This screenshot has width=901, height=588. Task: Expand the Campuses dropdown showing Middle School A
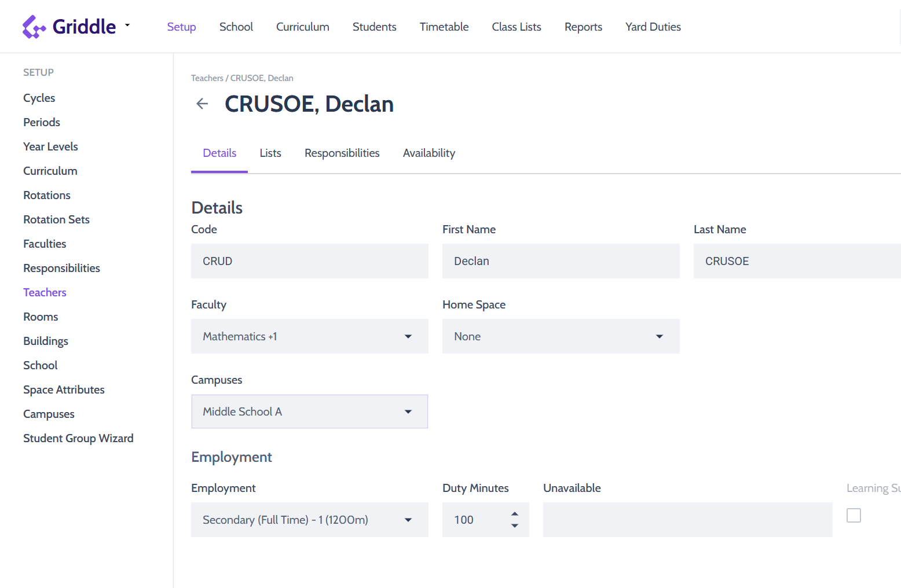[x=310, y=411]
